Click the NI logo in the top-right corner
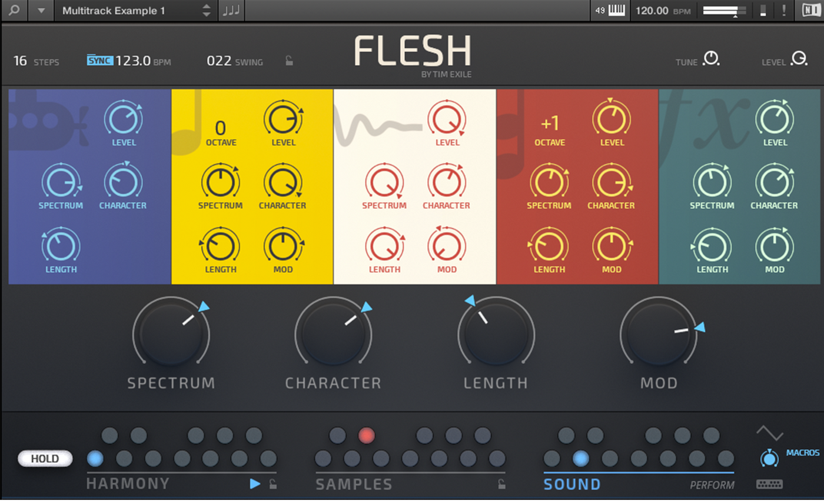The height and width of the screenshot is (504, 824). 811,11
